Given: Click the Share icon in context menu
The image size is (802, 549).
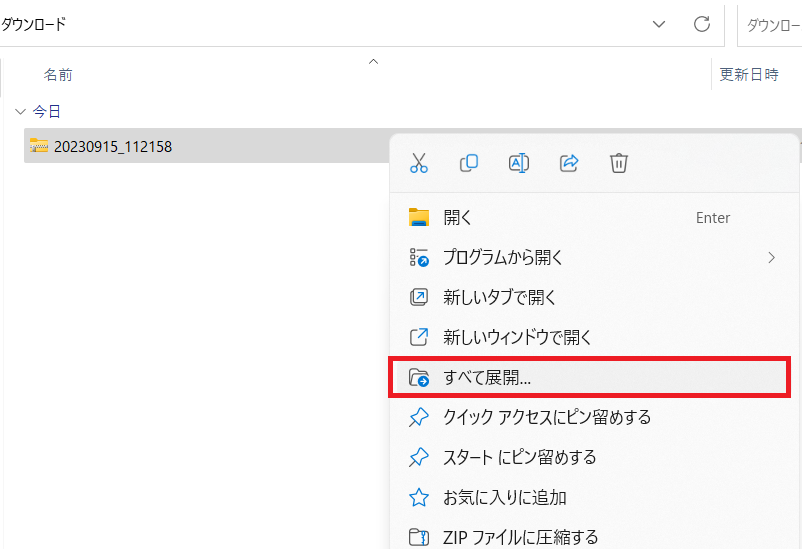Looking at the screenshot, I should 569,163.
